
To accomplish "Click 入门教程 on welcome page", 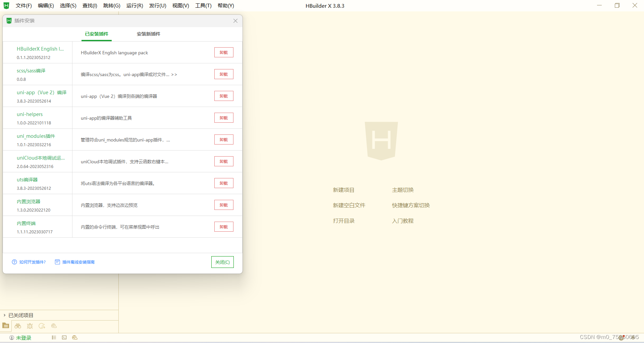I will (403, 221).
